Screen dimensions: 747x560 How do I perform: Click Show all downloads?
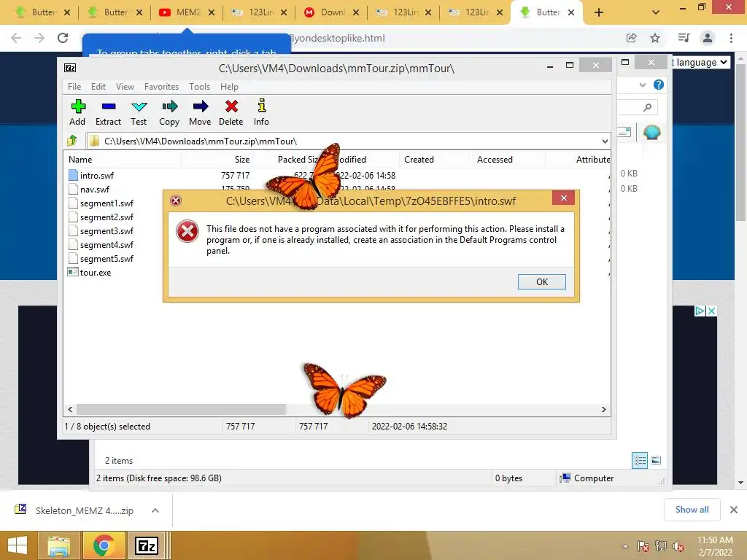[692, 510]
